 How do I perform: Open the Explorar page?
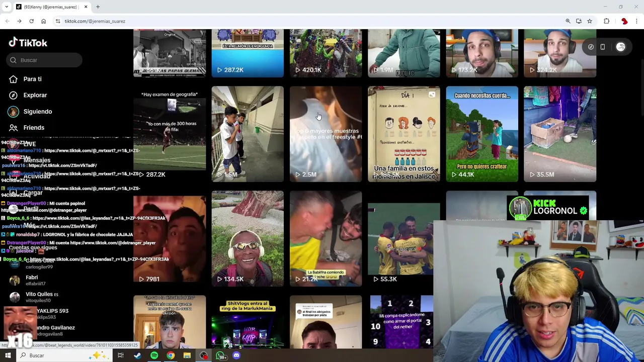pos(35,95)
